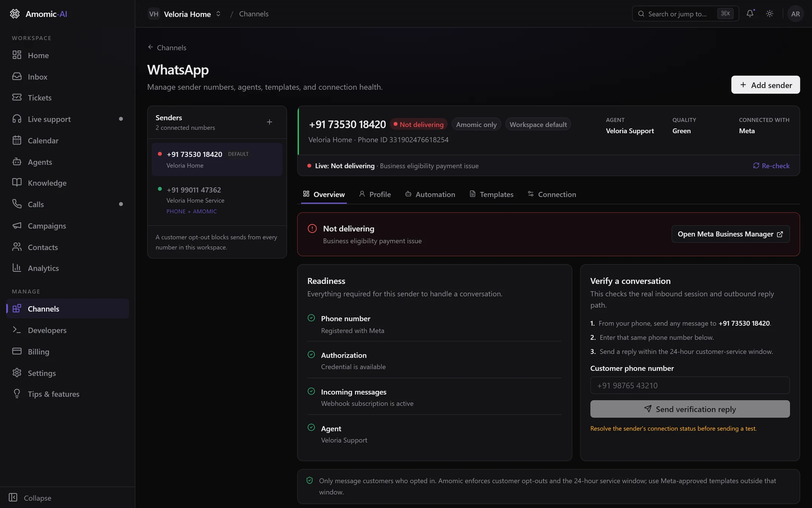Click the Not delivering status badge
812x508 pixels.
418,125
